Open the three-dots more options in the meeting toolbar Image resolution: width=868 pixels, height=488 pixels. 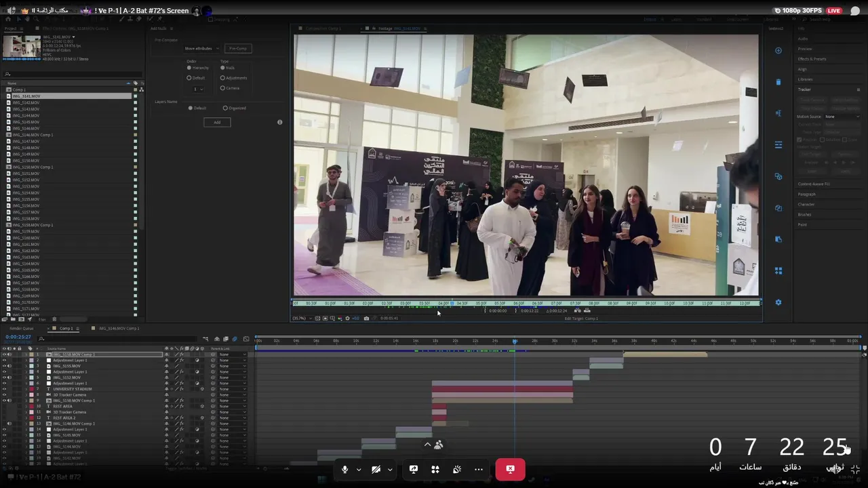coord(479,469)
